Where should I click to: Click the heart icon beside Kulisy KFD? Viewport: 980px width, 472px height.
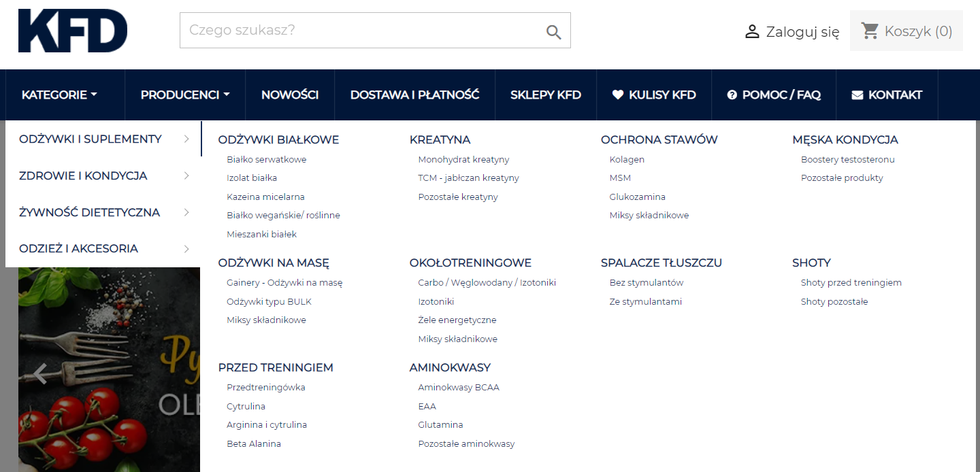tap(618, 95)
